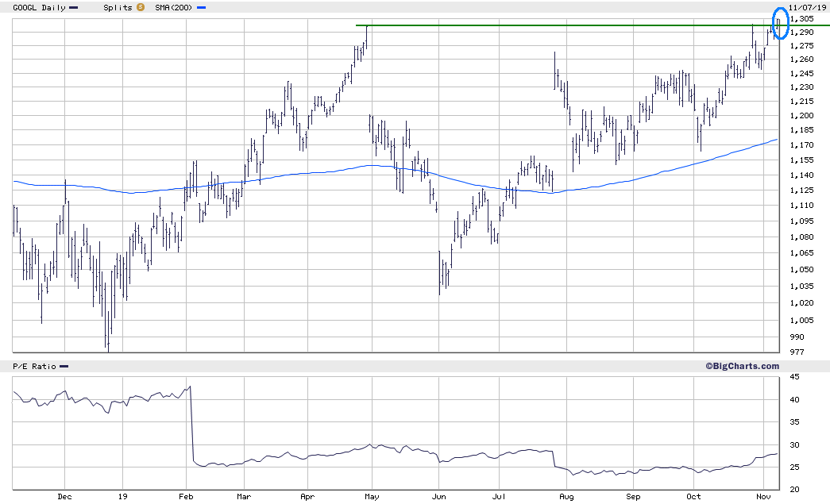
Task: Click the 1,140 price axis label
Action: pos(802,175)
